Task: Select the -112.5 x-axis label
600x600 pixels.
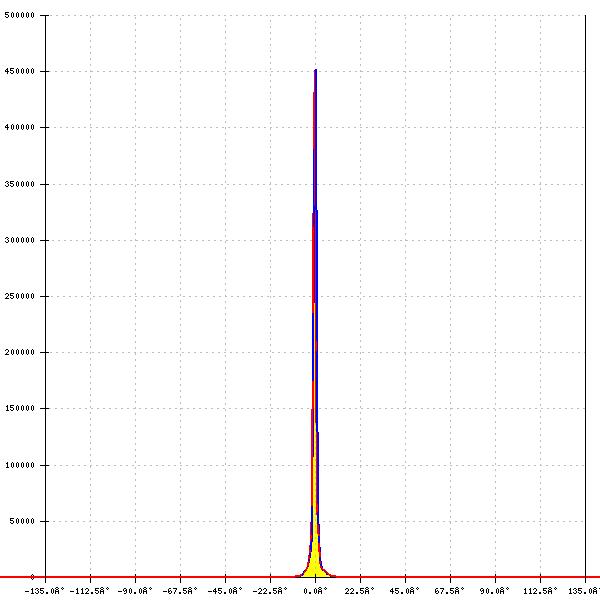Action: pos(90,591)
